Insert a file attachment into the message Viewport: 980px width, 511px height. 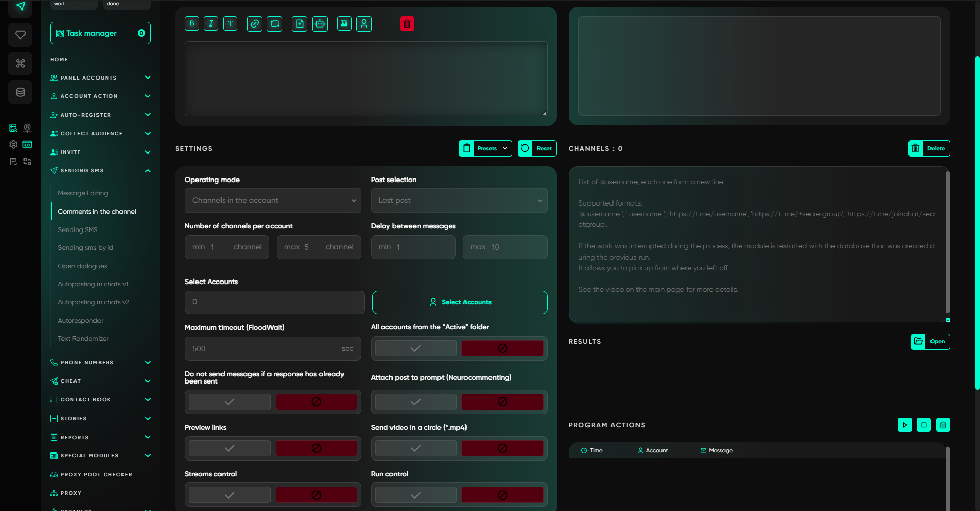[x=300, y=23]
